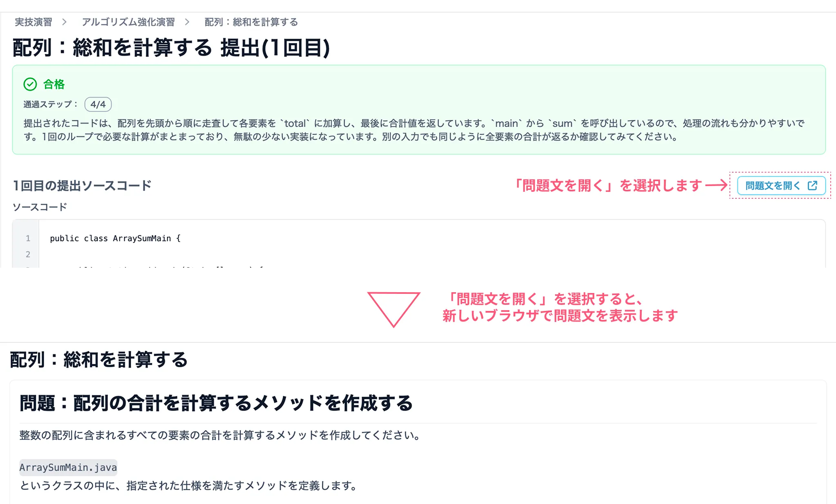Click the chevron between アルゴリズム強化演習 and 配列：総和を計算する
Screen dimensions: 836x504
click(x=187, y=22)
